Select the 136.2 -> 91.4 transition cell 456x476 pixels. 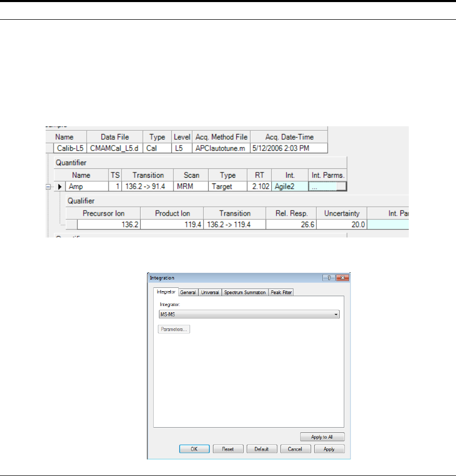click(147, 187)
